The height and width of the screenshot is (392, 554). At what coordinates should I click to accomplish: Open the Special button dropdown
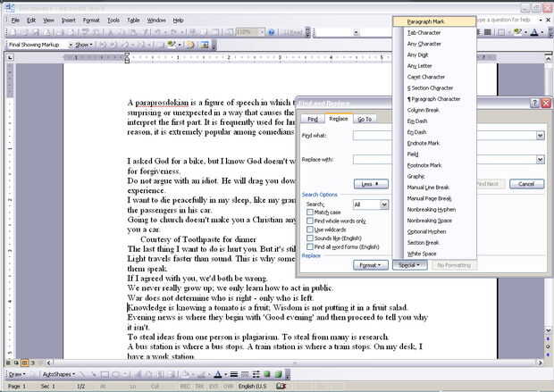409,265
